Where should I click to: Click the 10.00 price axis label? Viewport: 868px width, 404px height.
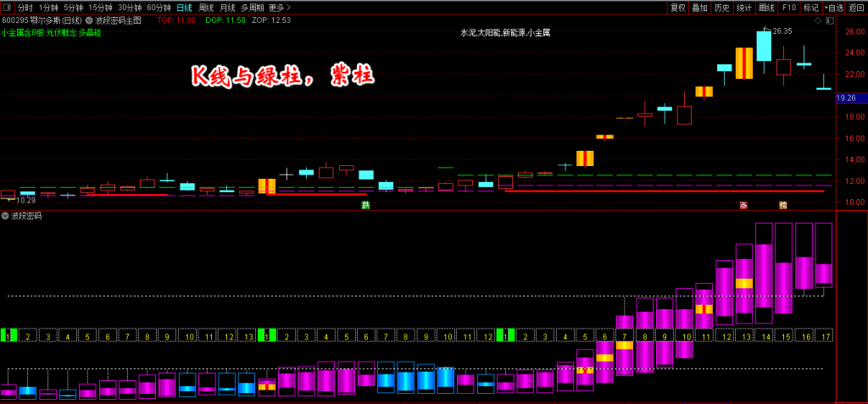tap(854, 202)
